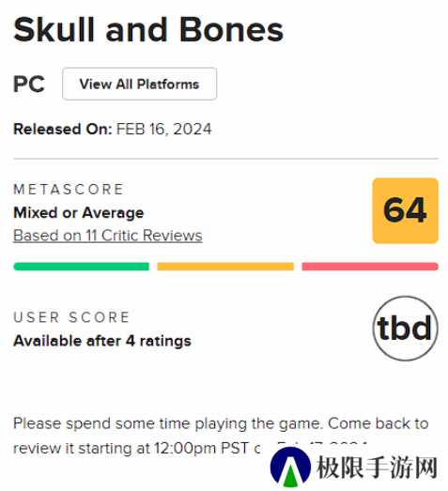Click the Skull and Bones game title
Screen dimensions: 448x491
tap(148, 30)
